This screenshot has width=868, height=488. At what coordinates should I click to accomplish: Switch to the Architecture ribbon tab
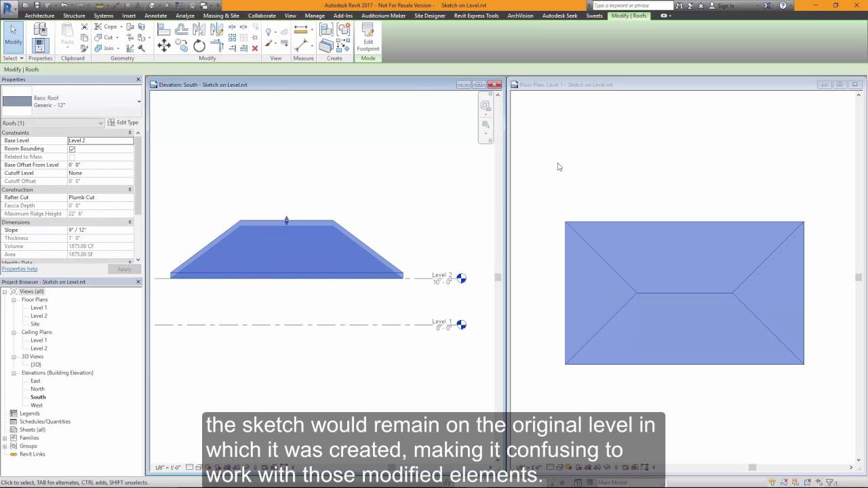(x=39, y=16)
